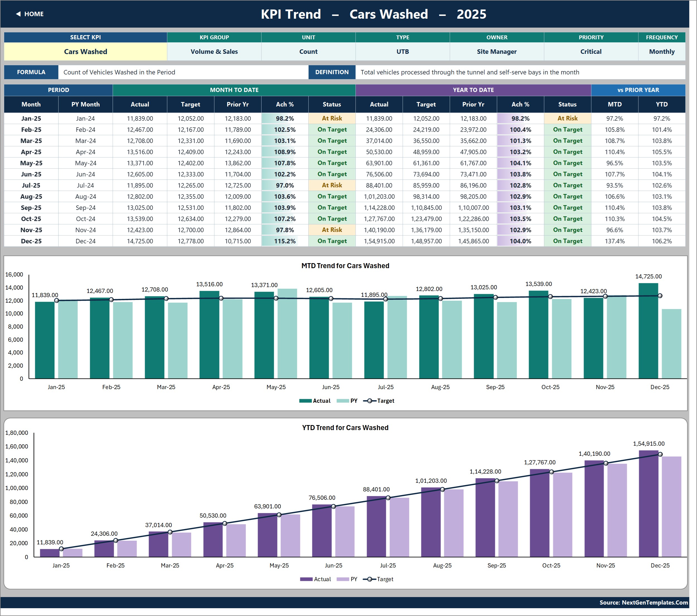The image size is (697, 616).
Task: Click the UTB type cell
Action: pos(402,52)
